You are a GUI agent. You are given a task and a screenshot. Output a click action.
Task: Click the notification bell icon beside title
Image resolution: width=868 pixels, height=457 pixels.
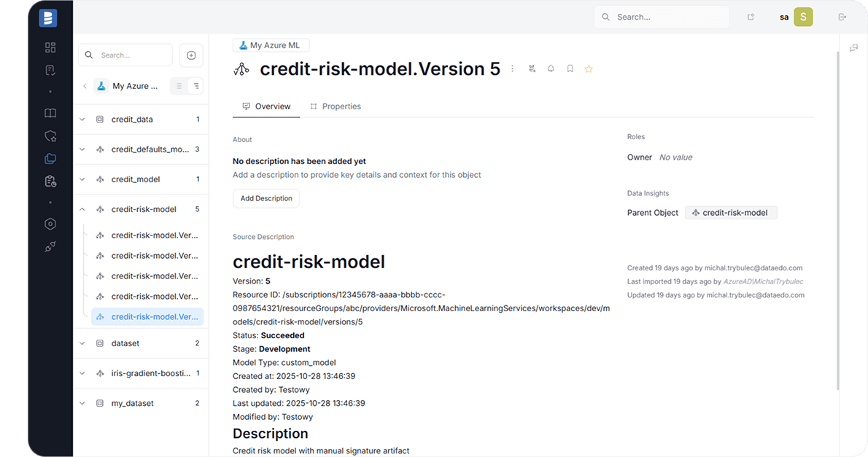(551, 69)
